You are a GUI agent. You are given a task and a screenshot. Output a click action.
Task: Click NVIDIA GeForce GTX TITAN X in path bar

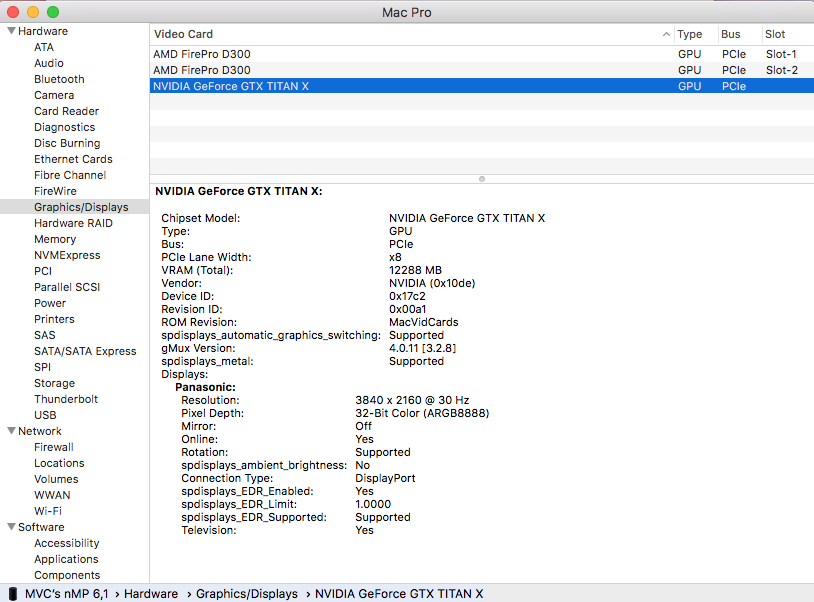(399, 594)
